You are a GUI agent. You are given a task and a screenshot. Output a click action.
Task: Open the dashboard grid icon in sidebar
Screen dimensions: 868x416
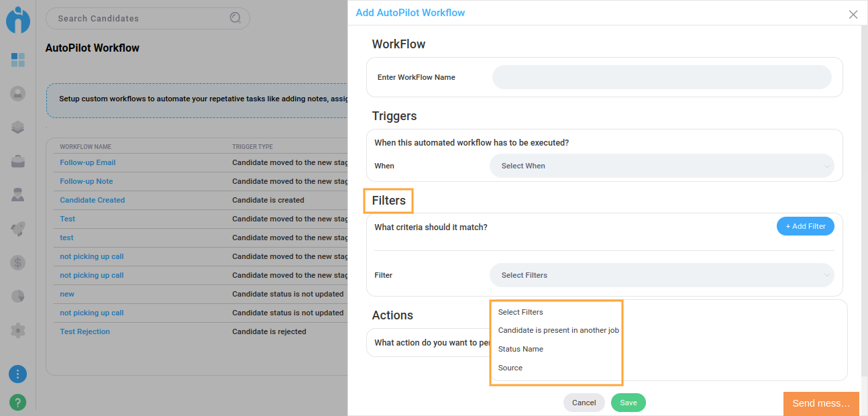[x=18, y=60]
